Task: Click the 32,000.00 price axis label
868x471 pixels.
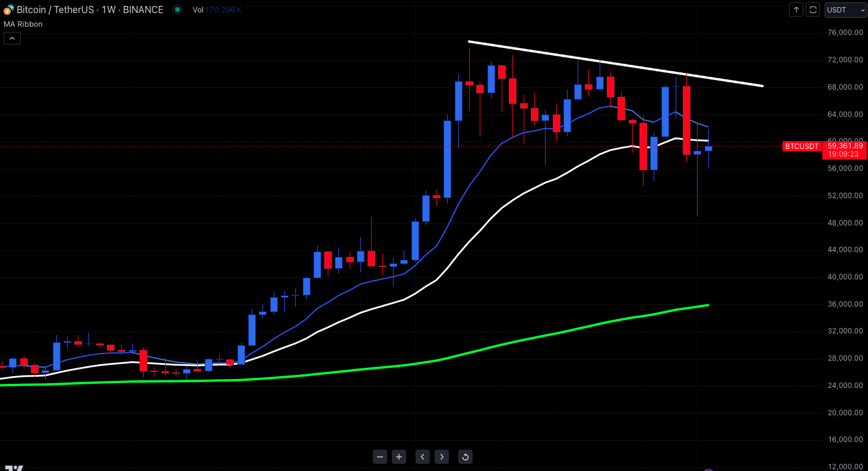Action: 845,331
